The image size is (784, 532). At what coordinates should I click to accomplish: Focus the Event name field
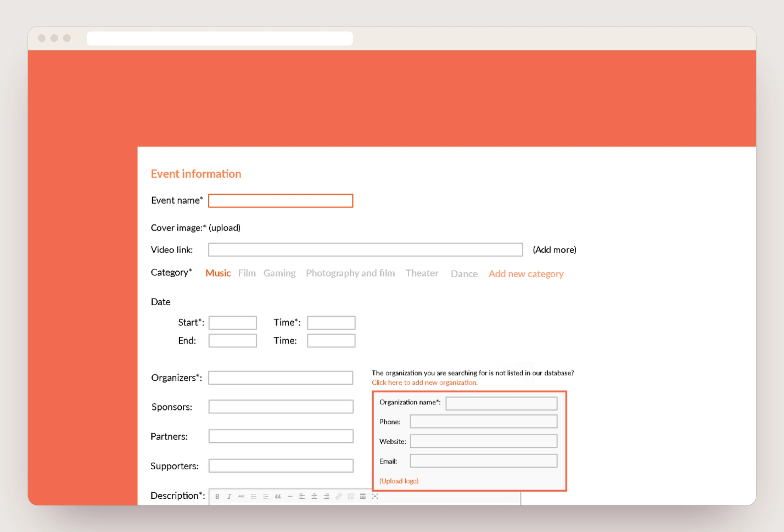(x=281, y=201)
